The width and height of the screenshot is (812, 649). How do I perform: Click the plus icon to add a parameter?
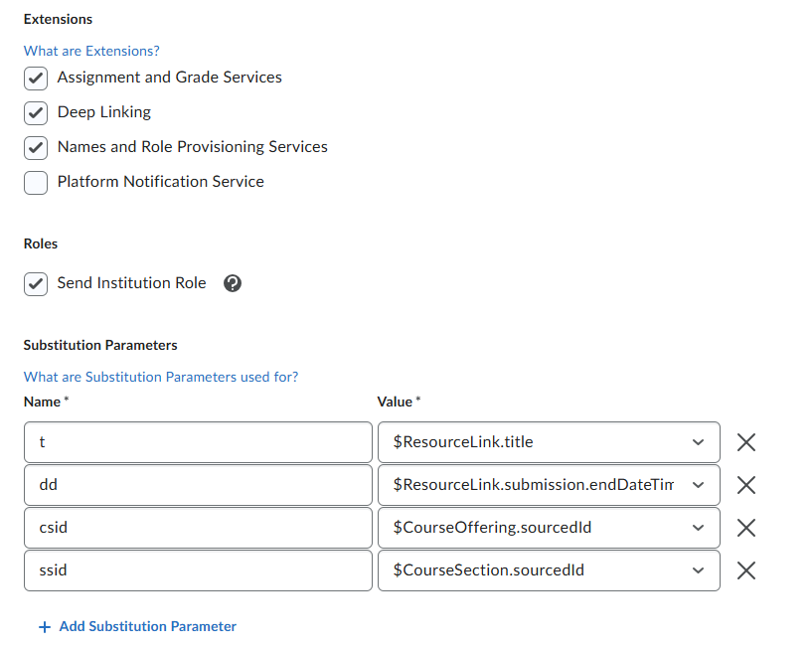click(44, 626)
